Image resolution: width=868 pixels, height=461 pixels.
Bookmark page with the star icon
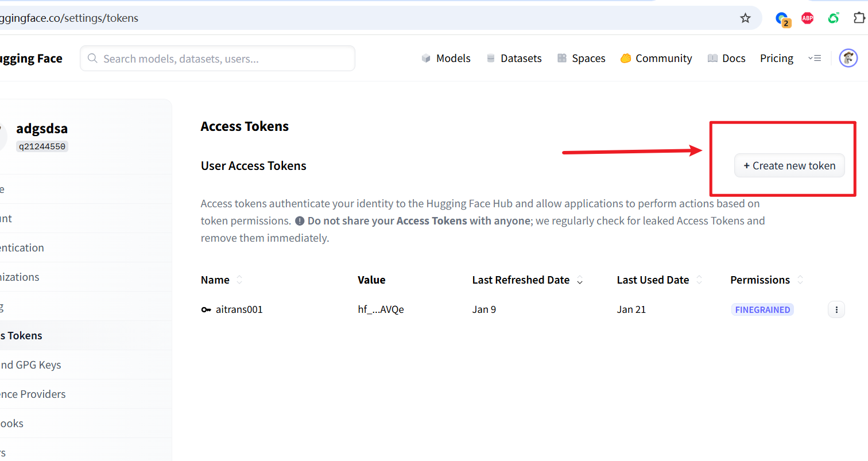click(745, 18)
